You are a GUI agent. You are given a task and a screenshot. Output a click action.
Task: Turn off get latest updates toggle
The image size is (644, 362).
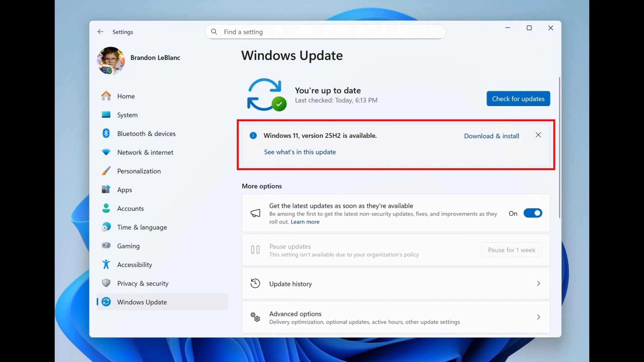pyautogui.click(x=533, y=213)
